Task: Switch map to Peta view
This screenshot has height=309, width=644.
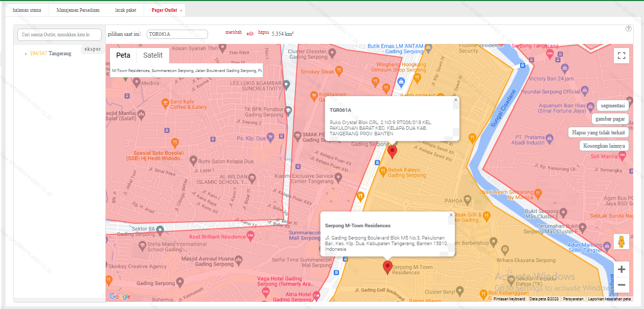Action: click(x=123, y=56)
